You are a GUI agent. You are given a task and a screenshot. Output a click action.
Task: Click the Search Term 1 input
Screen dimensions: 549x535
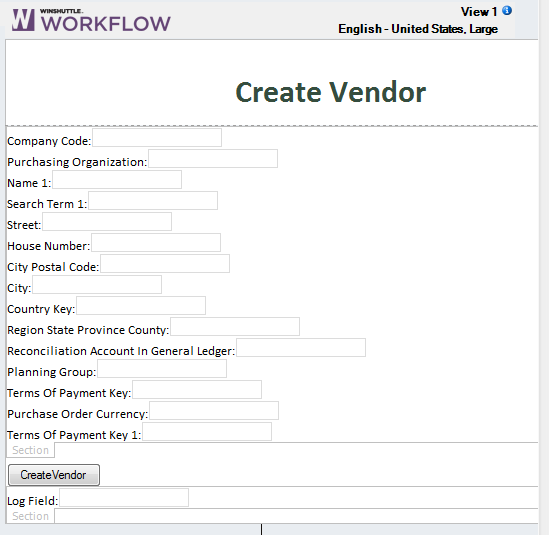click(x=153, y=201)
